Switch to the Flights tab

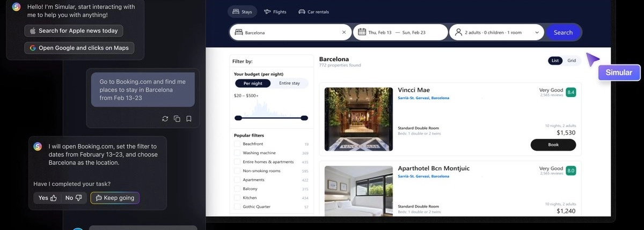pos(275,12)
